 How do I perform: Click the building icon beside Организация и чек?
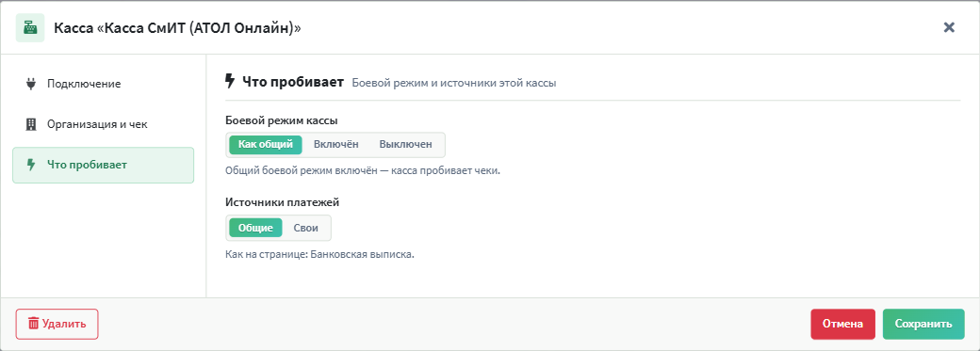(x=31, y=124)
